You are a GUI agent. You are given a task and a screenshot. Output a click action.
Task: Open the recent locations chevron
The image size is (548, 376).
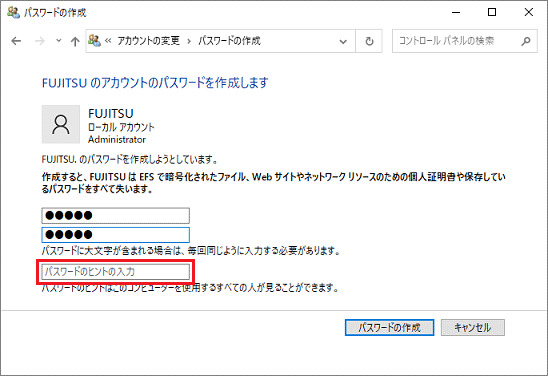[59, 41]
